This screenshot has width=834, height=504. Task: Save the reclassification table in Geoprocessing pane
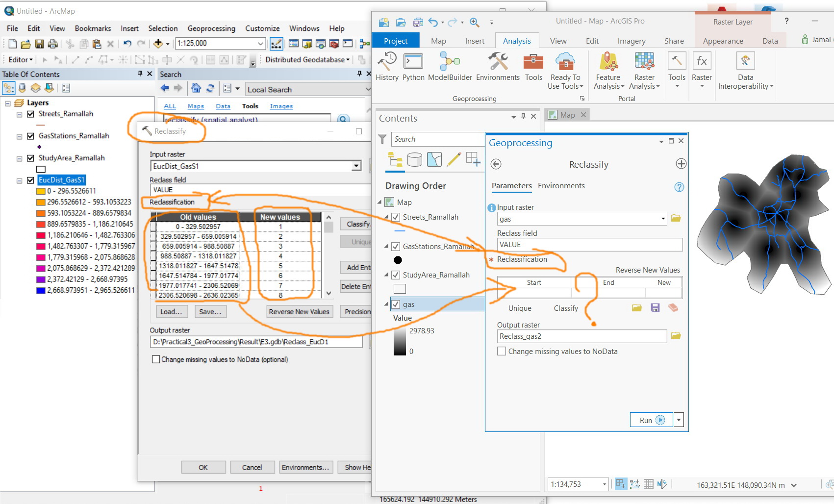[x=655, y=308]
